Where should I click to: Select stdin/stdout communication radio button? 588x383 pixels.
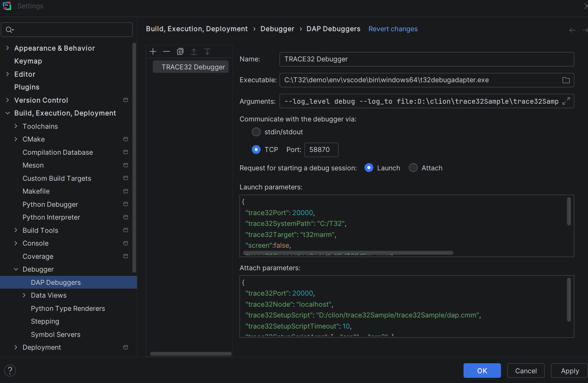tap(256, 132)
